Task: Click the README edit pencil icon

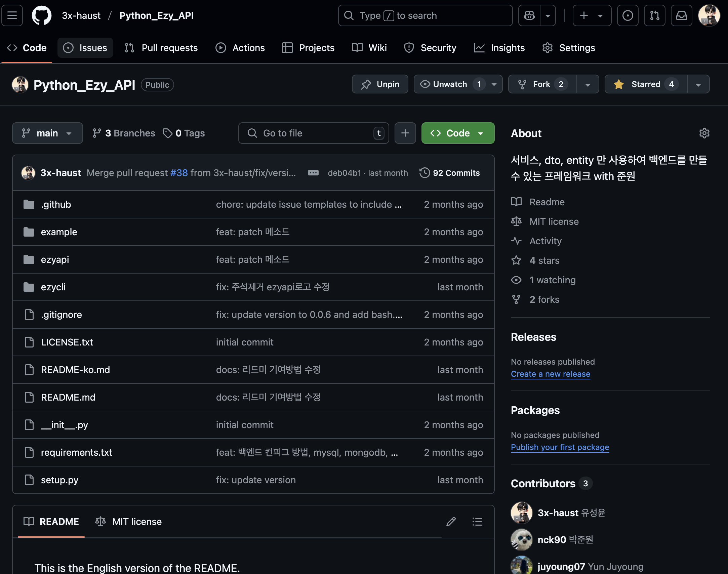Action: [451, 522]
